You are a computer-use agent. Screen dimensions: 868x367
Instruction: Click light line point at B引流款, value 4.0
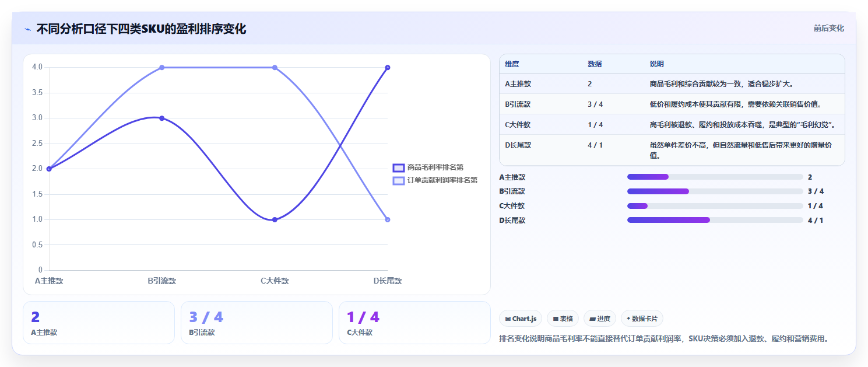(x=162, y=67)
